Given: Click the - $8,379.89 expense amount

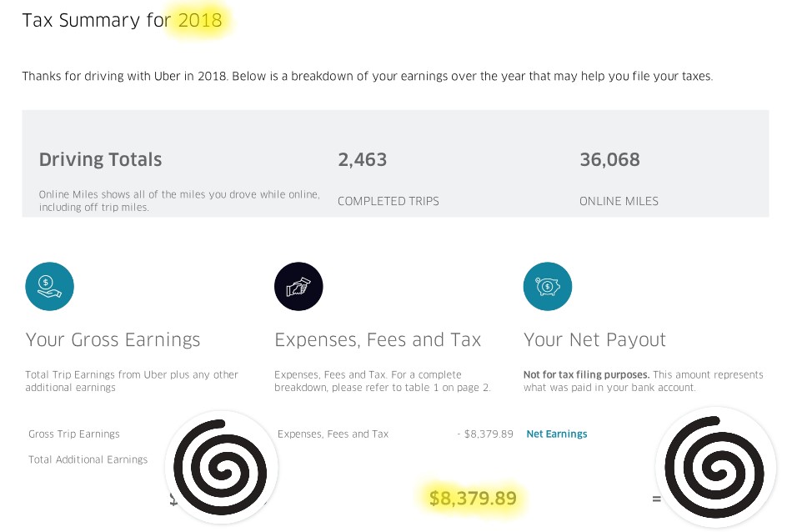Looking at the screenshot, I should [485, 434].
